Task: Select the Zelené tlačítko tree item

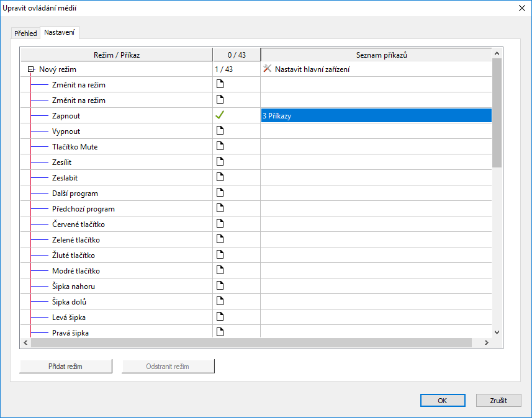Action: 76,240
